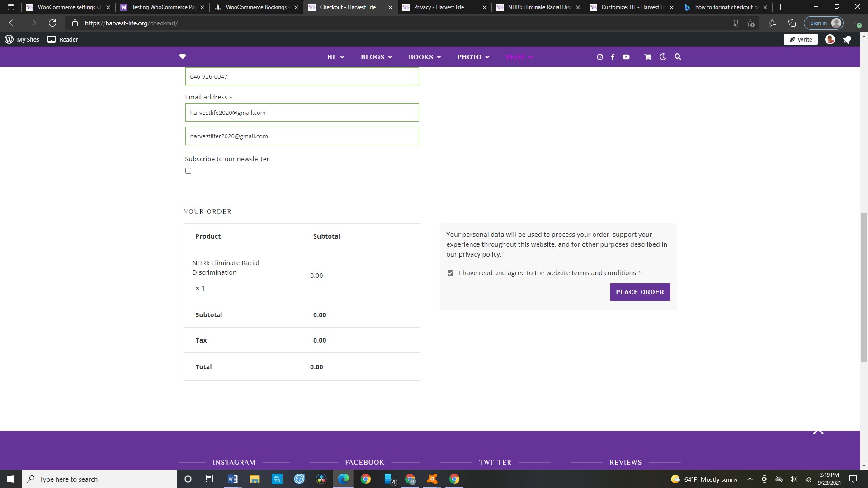Click the browser refresh icon

click(52, 23)
